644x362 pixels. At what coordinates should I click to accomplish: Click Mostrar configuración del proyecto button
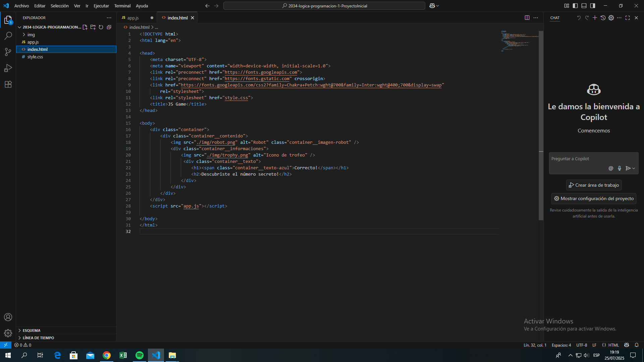(594, 198)
